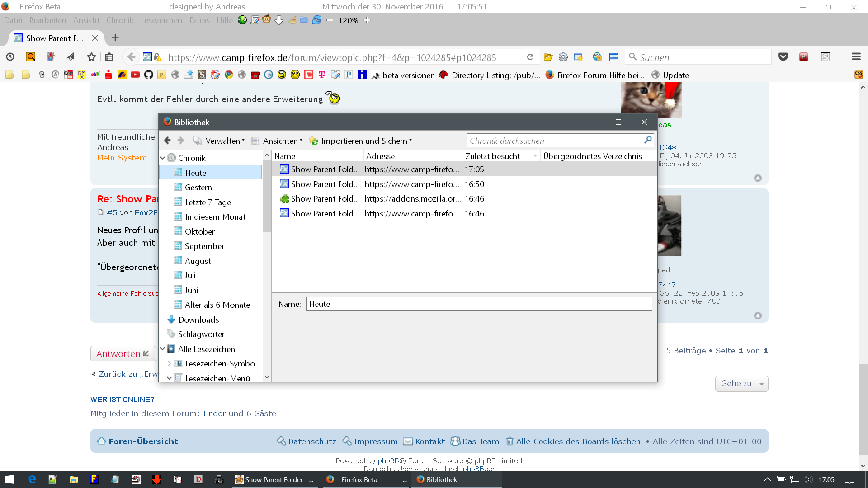Open the Pocket toolbar icon
The image size is (868, 488).
point(783,57)
